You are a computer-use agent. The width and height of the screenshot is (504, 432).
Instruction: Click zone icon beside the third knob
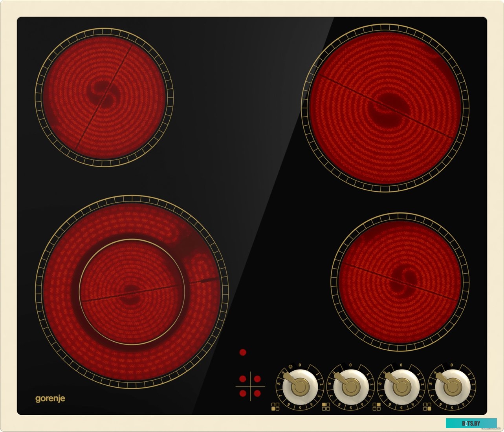tap(376, 406)
